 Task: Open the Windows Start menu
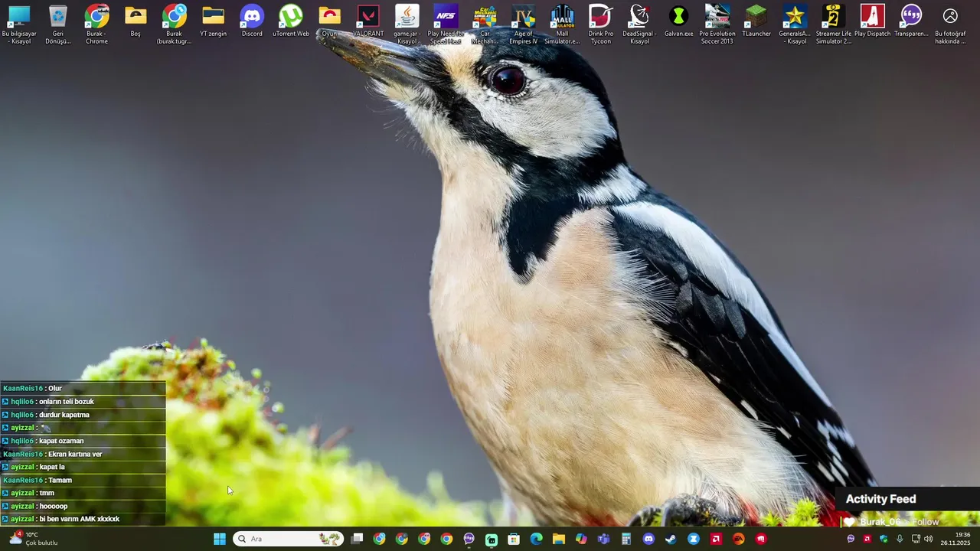[x=220, y=539]
